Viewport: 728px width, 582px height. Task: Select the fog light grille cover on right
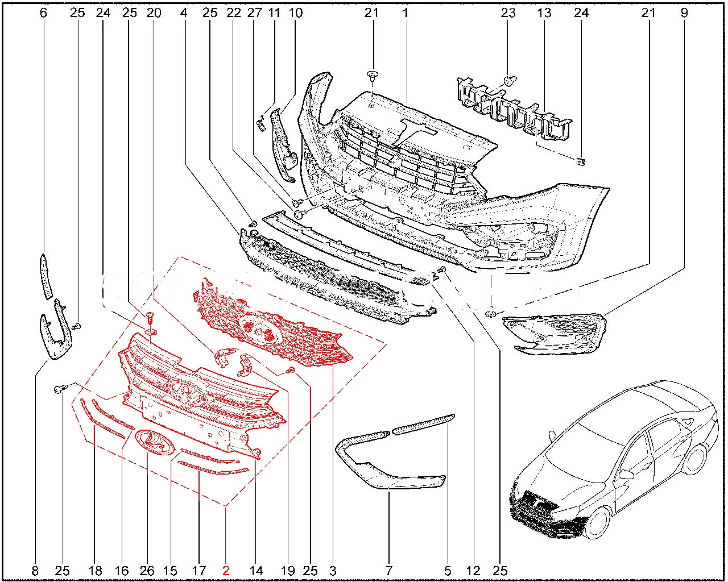point(555,331)
